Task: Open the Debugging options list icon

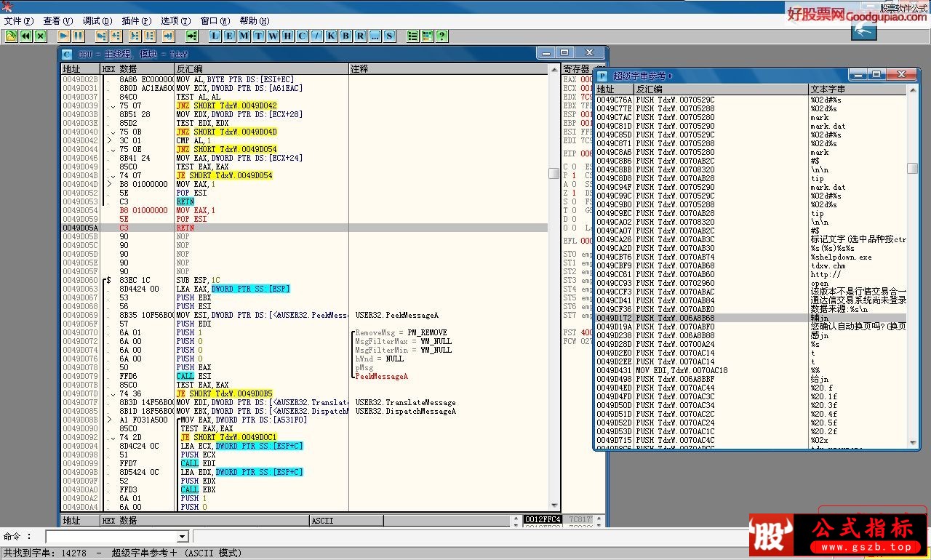Action: 413,36
